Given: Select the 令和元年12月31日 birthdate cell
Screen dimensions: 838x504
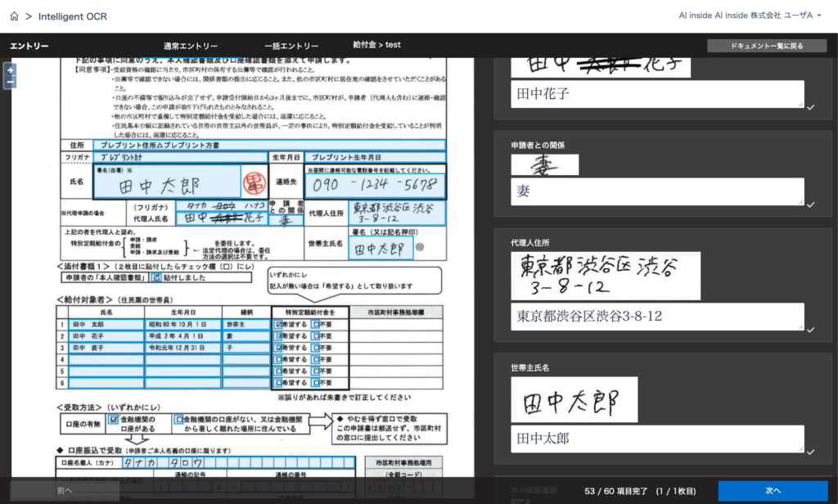Looking at the screenshot, I should coord(182,348).
